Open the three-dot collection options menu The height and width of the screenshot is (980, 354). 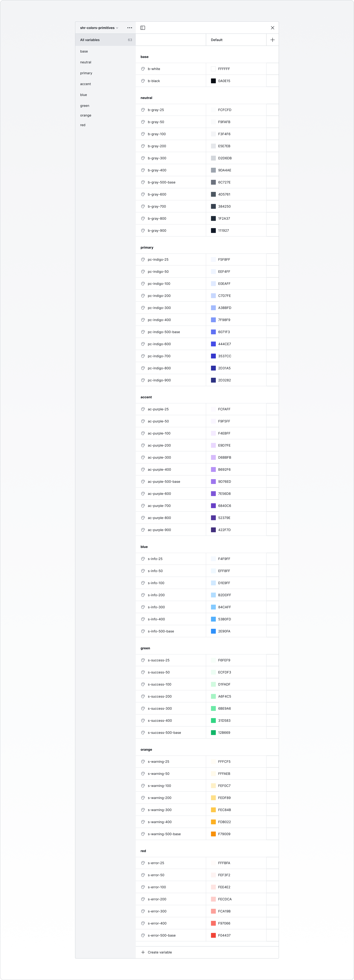(130, 28)
